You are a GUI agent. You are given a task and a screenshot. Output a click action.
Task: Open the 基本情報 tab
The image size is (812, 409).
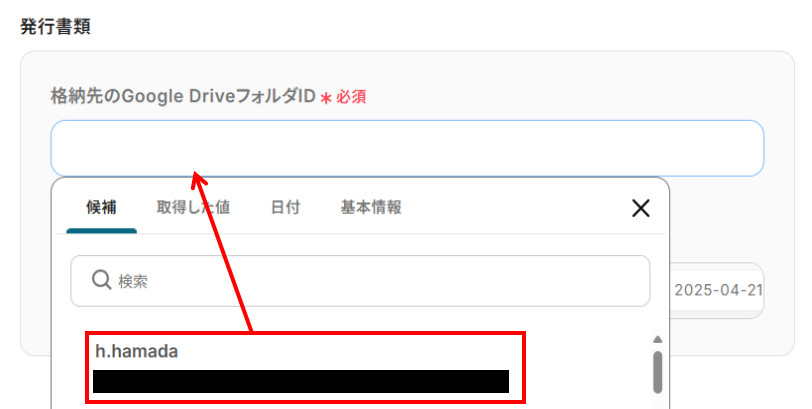(x=371, y=208)
